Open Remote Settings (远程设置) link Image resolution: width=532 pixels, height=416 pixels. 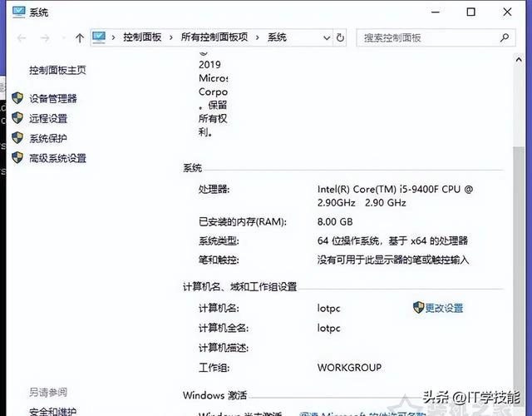[48, 118]
